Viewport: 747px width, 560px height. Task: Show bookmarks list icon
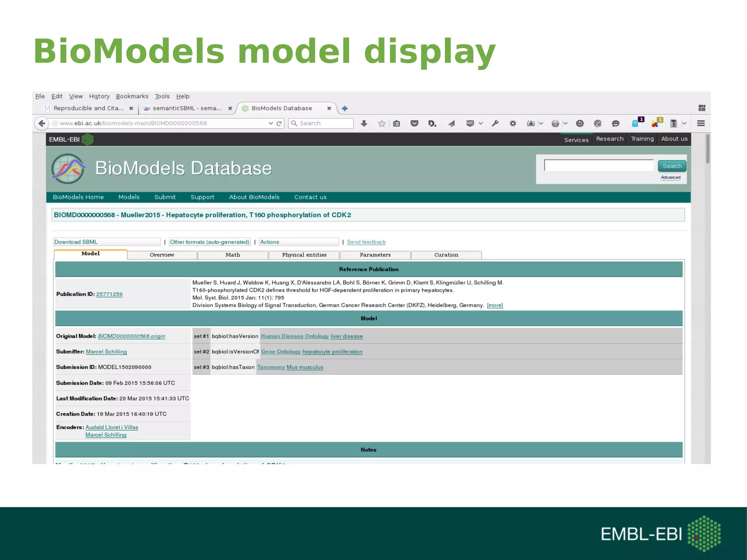(x=397, y=124)
